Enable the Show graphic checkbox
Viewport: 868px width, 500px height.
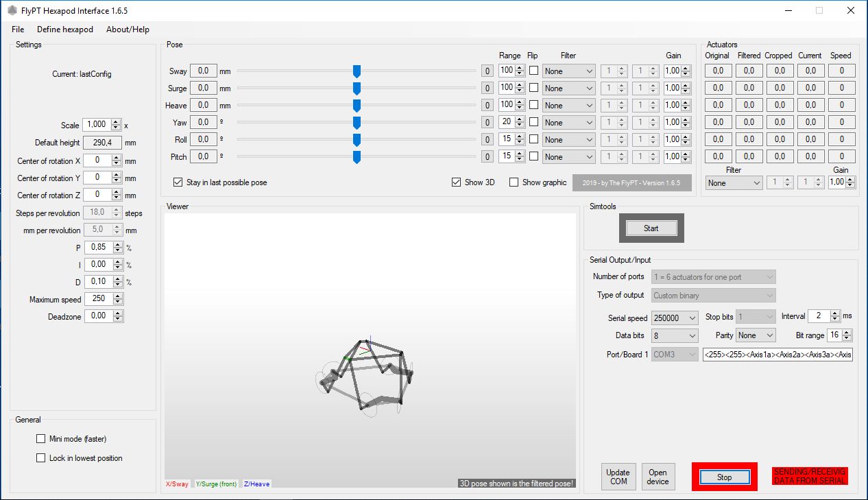(x=513, y=182)
